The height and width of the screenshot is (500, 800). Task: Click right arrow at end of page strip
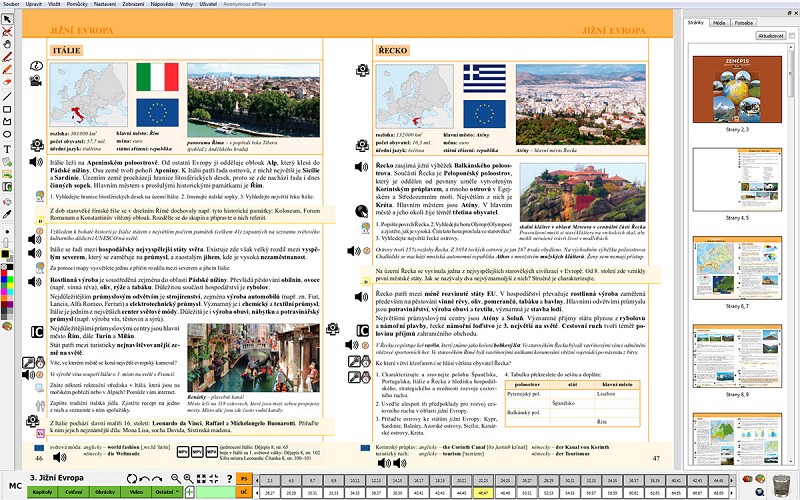click(732, 480)
